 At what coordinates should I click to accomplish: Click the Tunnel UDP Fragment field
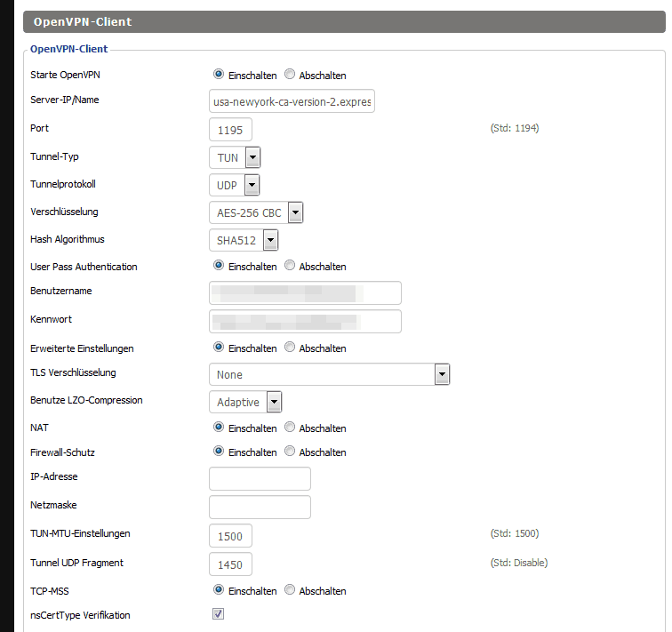pyautogui.click(x=230, y=564)
